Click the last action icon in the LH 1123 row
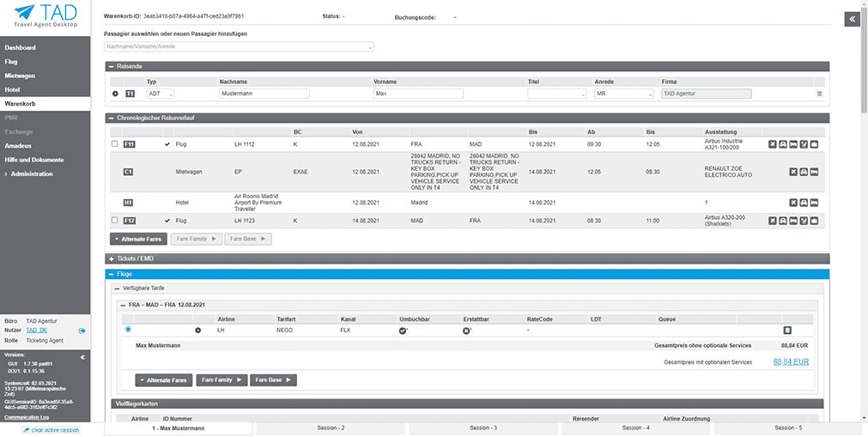The image size is (868, 437). (814, 221)
